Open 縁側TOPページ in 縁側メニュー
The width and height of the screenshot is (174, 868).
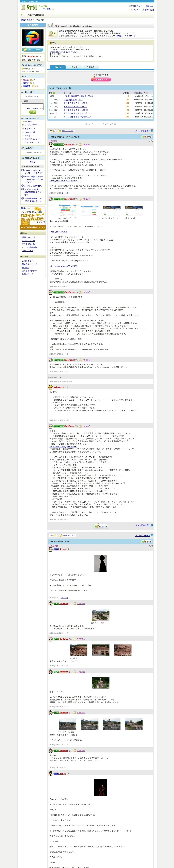click(x=28, y=237)
